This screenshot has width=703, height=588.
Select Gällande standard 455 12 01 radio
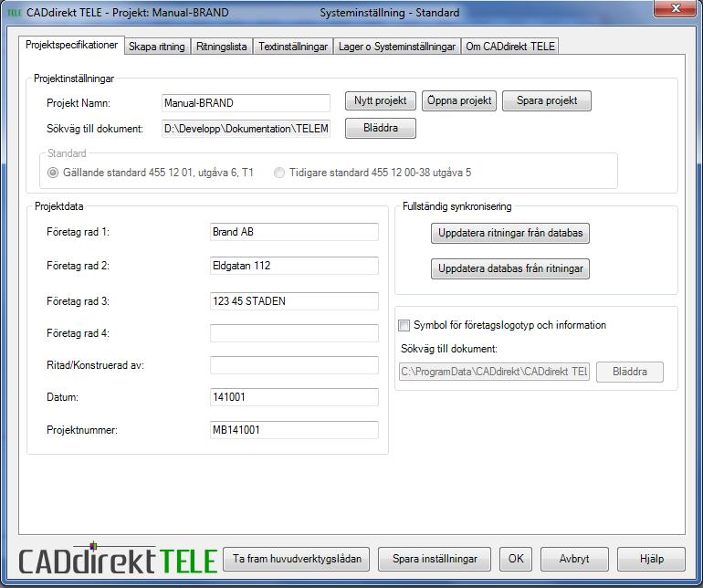(x=53, y=173)
